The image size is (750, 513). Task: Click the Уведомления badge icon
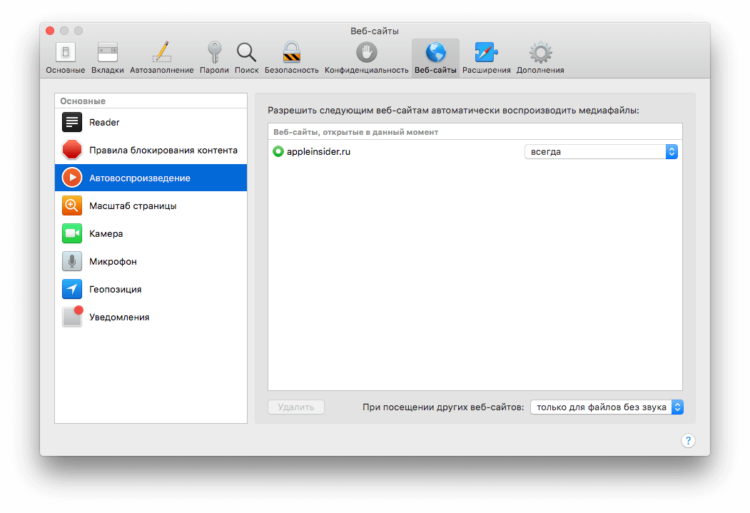(x=72, y=316)
